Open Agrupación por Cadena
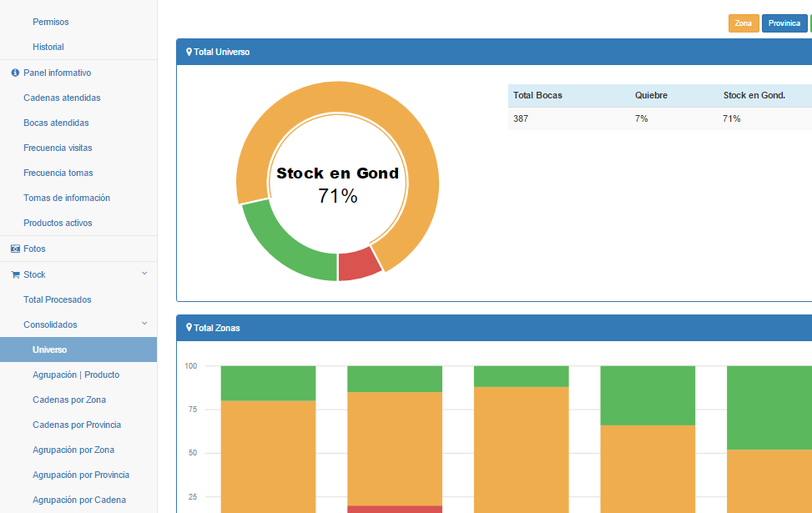This screenshot has width=812, height=513. (79, 500)
